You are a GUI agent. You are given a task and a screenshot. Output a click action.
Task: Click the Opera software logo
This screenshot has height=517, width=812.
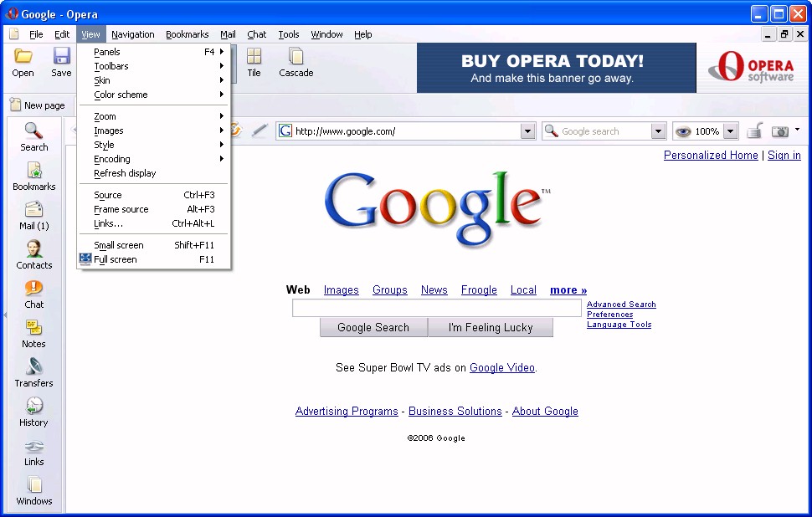752,67
